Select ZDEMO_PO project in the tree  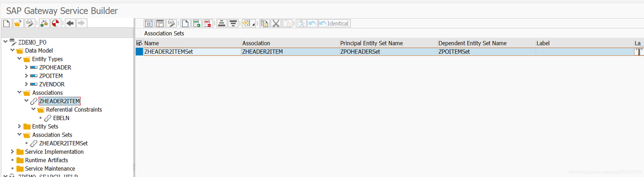tap(32, 42)
